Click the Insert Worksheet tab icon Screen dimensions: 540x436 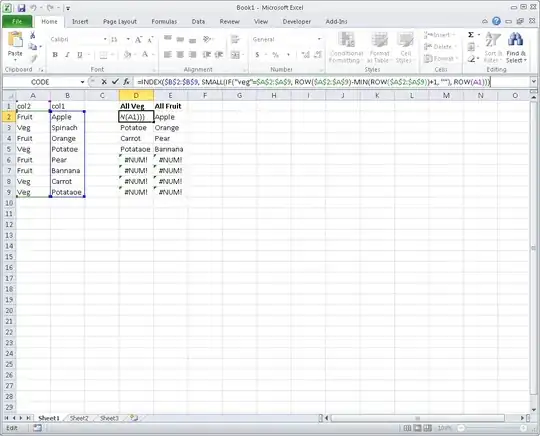134,418
